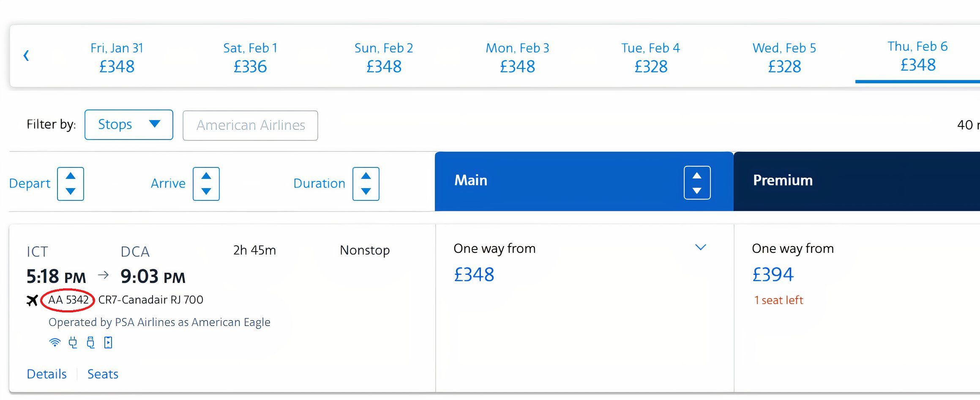Toggle the American Airlines filter

[x=250, y=125]
